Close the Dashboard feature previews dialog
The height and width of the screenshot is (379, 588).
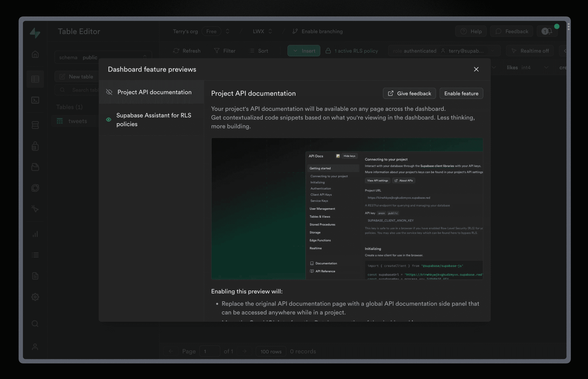(x=476, y=69)
